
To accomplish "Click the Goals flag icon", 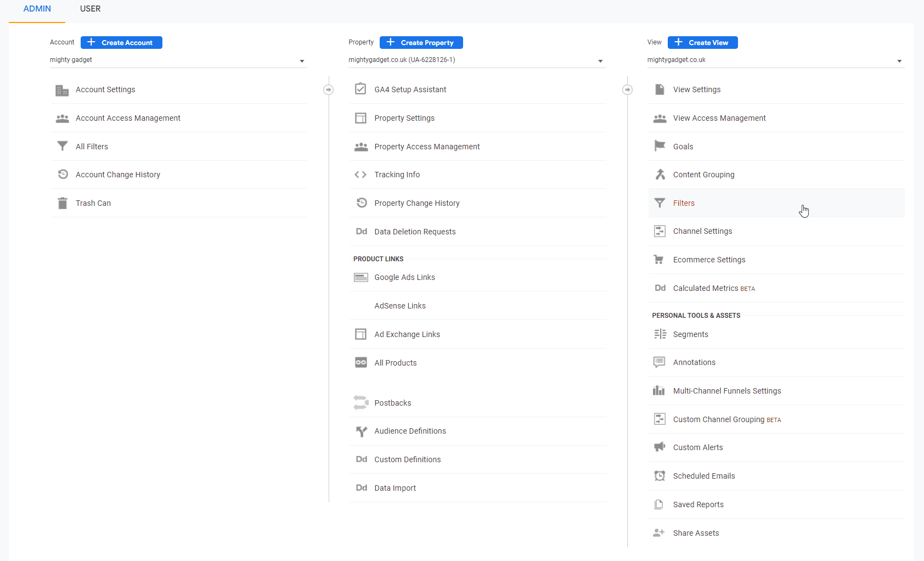I will pyautogui.click(x=660, y=146).
